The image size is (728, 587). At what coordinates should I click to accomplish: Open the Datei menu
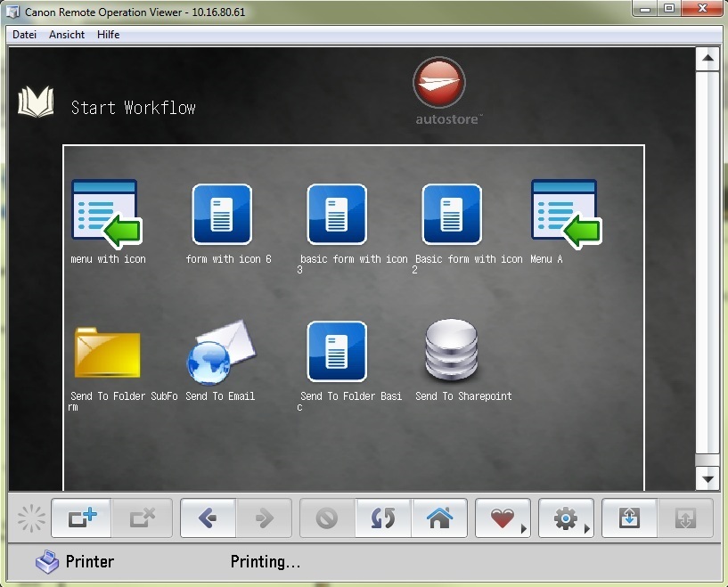coord(26,35)
